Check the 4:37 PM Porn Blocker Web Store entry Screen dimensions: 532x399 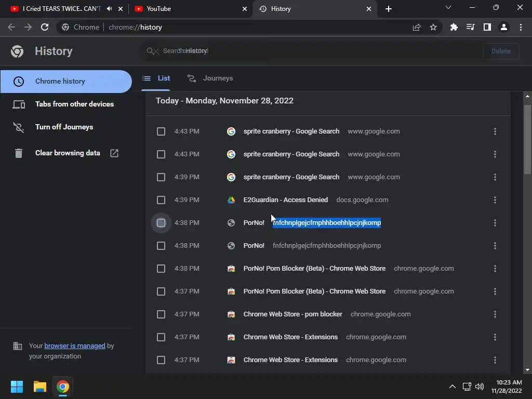161,291
